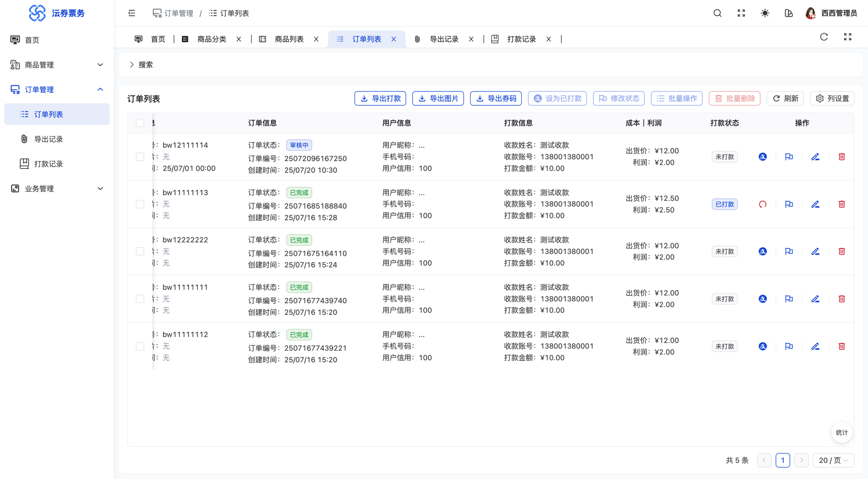Viewport: 868px width, 479px height.
Task: Switch to the 商品列表 tab
Action: tap(289, 39)
